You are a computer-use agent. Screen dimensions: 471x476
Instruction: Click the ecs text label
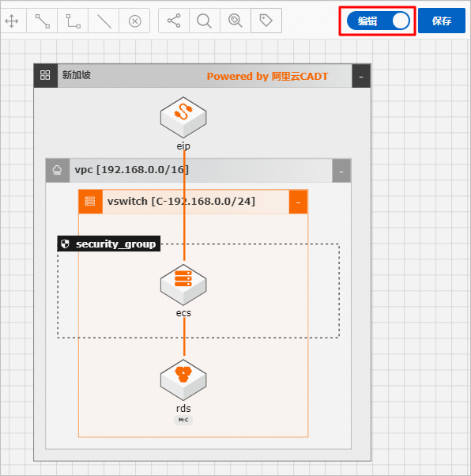click(183, 313)
